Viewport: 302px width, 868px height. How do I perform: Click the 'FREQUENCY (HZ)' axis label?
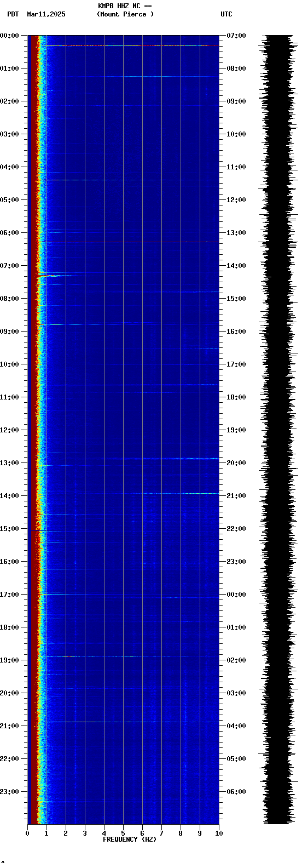[x=130, y=840]
